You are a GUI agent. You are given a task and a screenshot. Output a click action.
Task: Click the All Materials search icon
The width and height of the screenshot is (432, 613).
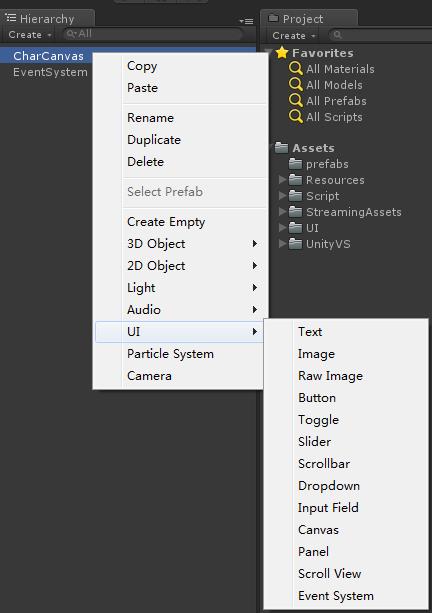click(296, 68)
